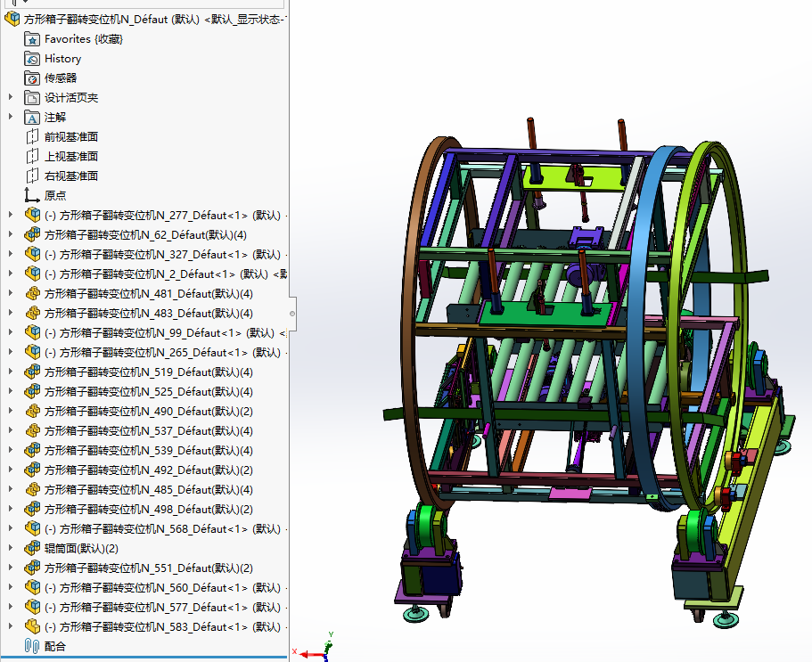This screenshot has width=812, height=662.
Task: Select the text 方形箱子翻转变位机N_551_Défaut(默认)(2)
Action: [x=149, y=568]
